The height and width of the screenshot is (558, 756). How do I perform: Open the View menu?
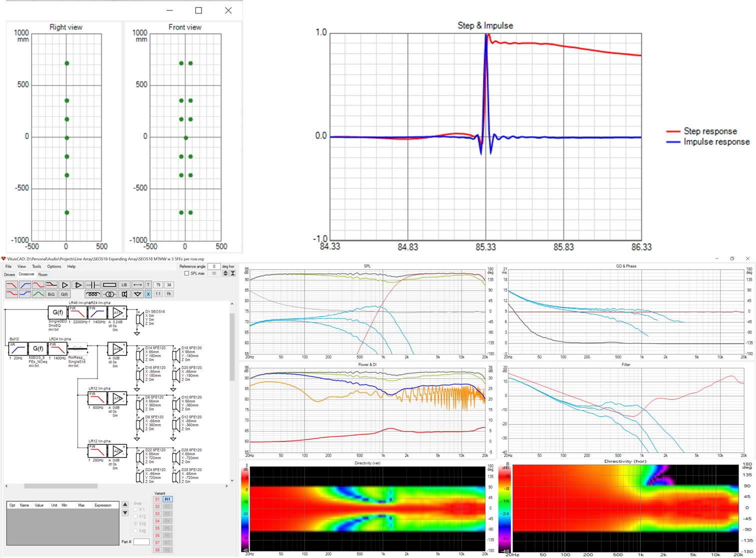21,266
